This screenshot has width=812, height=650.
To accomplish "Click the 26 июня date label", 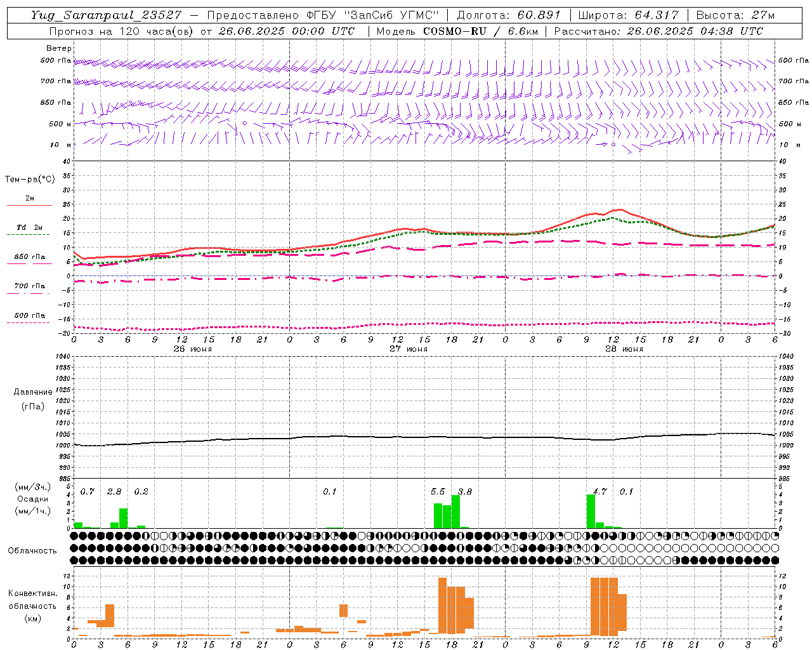I will [193, 349].
